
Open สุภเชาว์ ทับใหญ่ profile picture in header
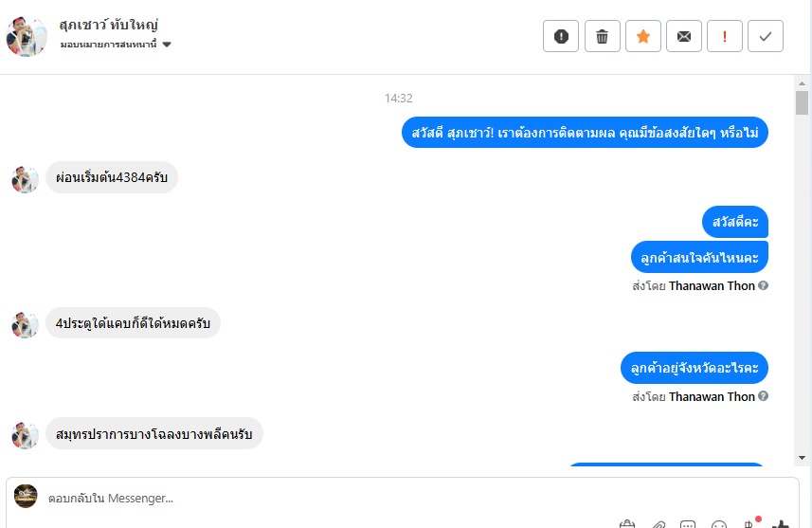(26, 36)
